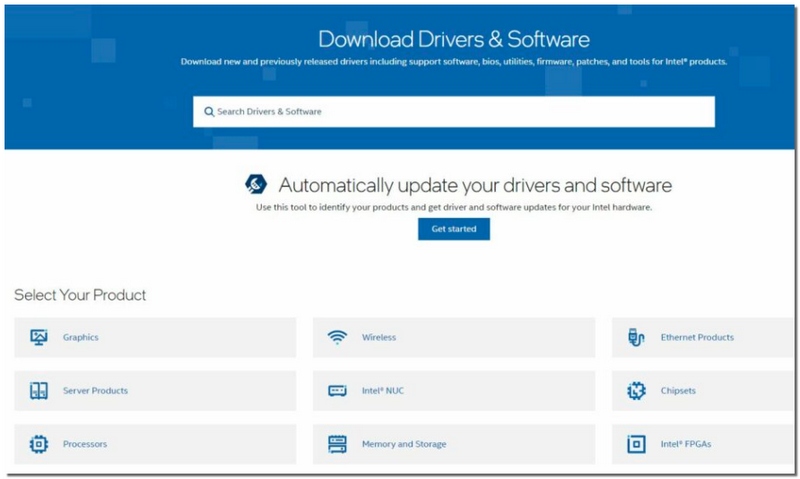Click the Chipsets gear-chip icon
The height and width of the screenshot is (479, 800).
[636, 391]
